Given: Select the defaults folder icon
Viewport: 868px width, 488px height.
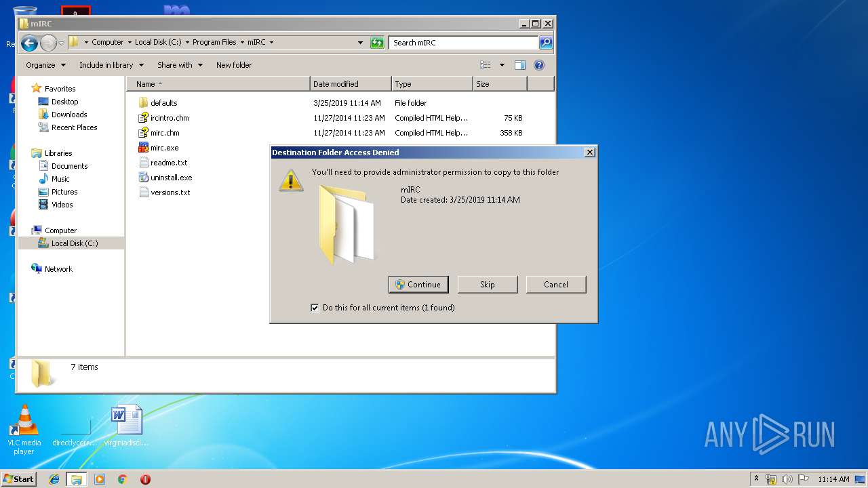Looking at the screenshot, I should point(143,103).
